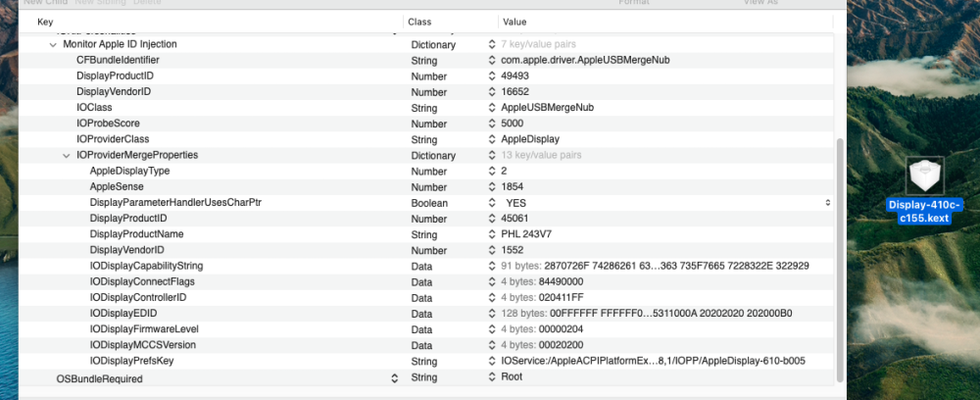
Task: Select the IODisplayPrefsKey key
Action: pyautogui.click(x=132, y=361)
